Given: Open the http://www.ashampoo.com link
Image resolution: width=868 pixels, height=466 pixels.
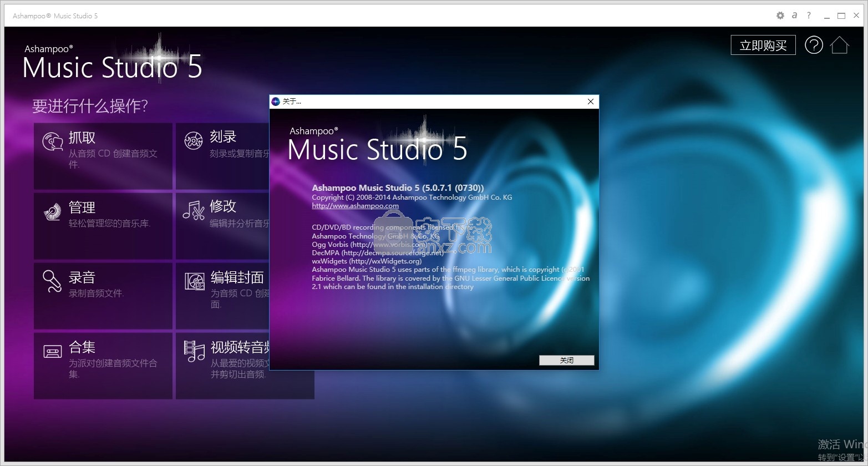Looking at the screenshot, I should point(355,206).
